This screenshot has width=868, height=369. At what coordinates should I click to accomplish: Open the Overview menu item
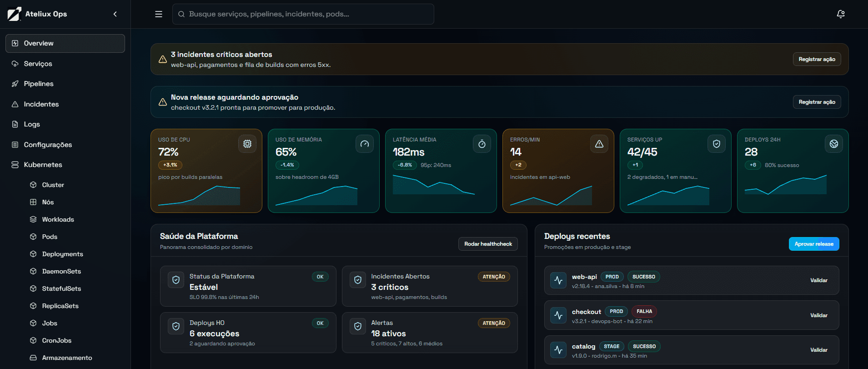[65, 43]
